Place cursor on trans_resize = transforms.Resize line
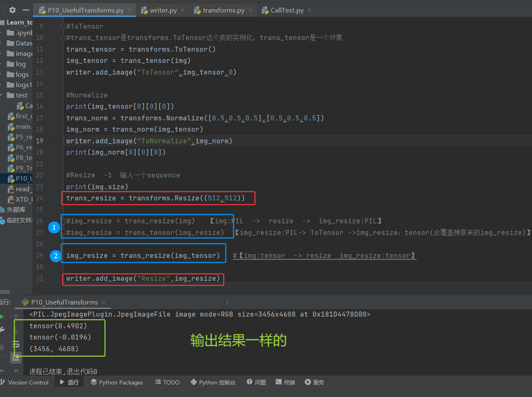The width and height of the screenshot is (532, 397). [x=155, y=198]
